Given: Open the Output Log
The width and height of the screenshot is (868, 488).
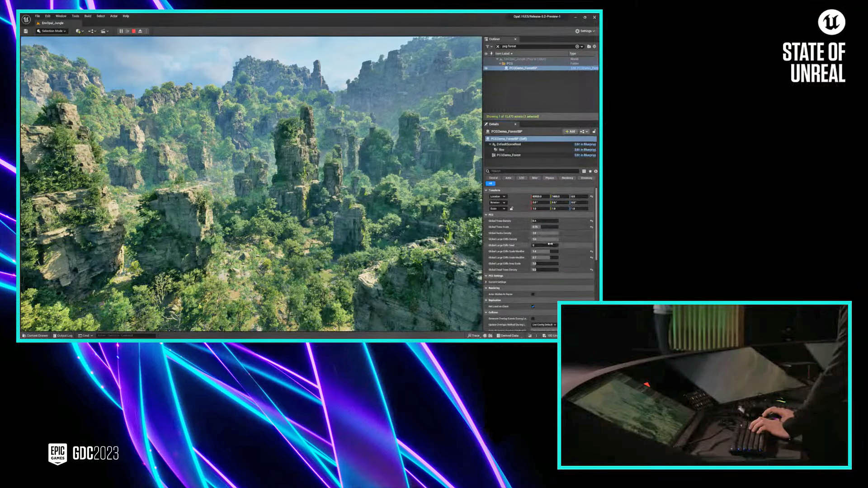Looking at the screenshot, I should [63, 336].
